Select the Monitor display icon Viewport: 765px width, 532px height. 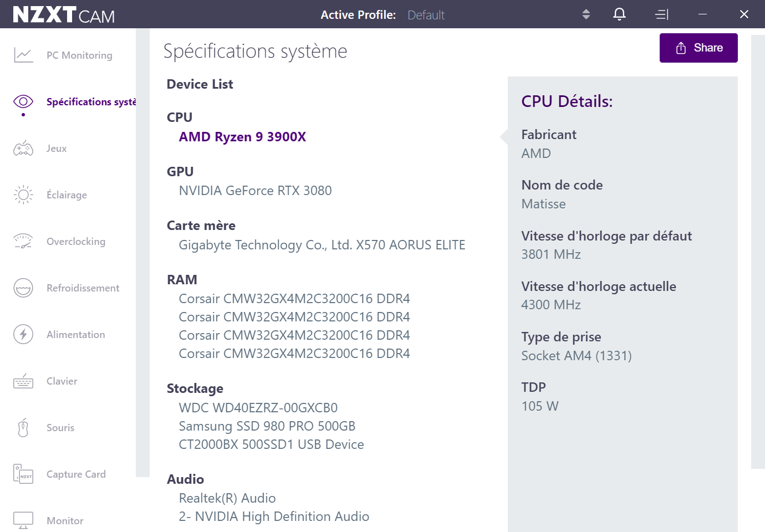(23, 520)
